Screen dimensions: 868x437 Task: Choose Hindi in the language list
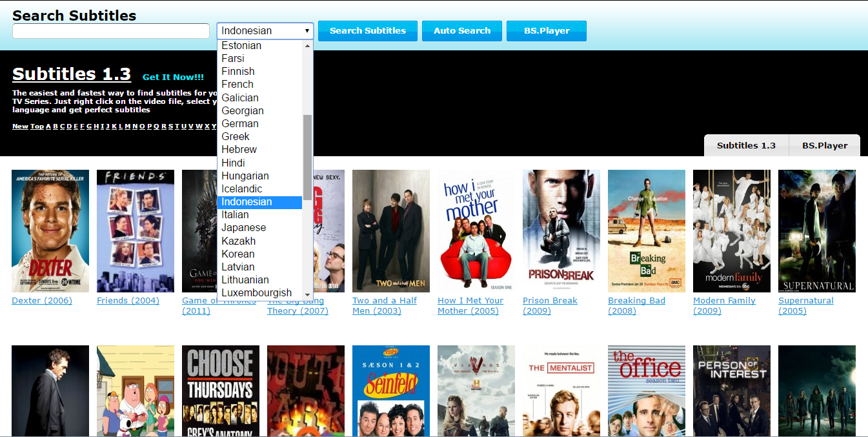point(260,163)
